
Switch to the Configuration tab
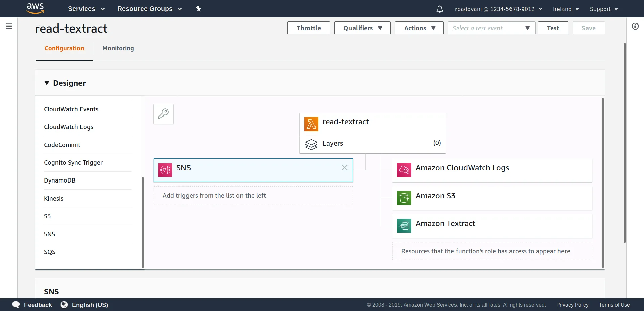coord(64,48)
